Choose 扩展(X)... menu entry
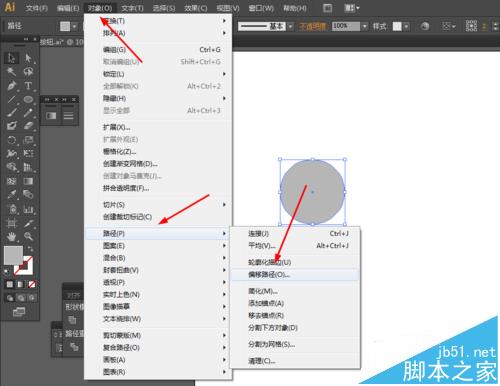 point(158,127)
